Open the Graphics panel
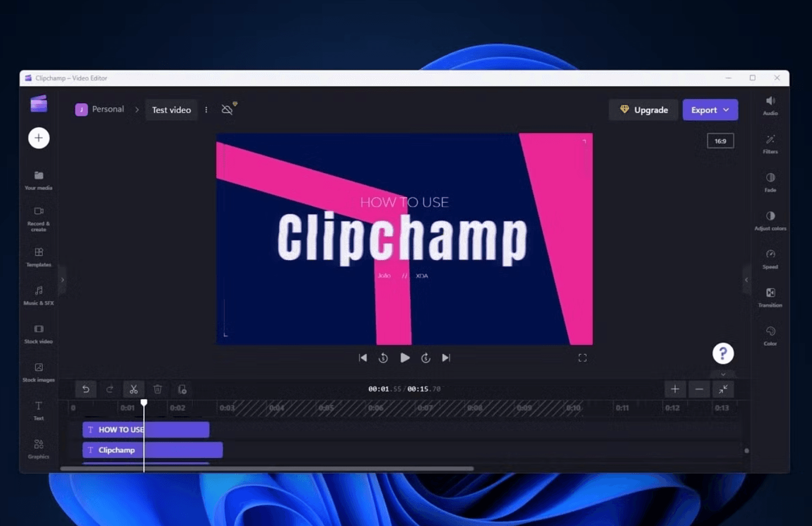This screenshot has height=526, width=812. [x=39, y=449]
